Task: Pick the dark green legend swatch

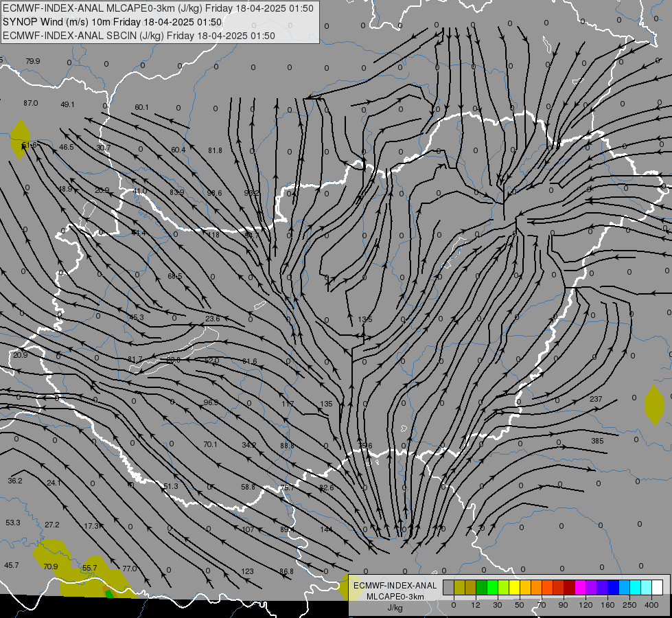Action: click(481, 587)
